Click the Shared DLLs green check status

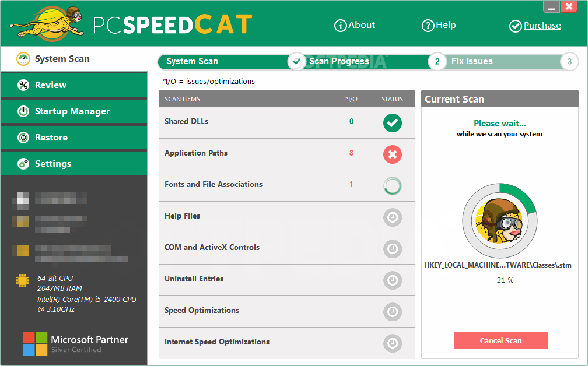[x=392, y=123]
